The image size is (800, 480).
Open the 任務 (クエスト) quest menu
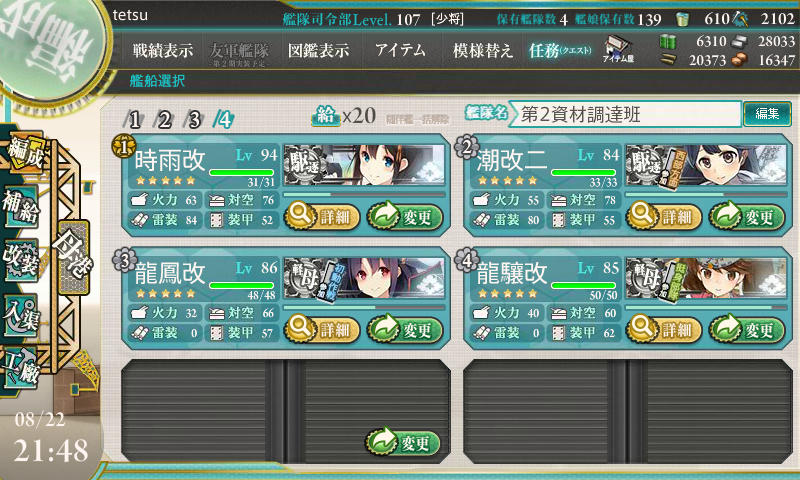(560, 51)
